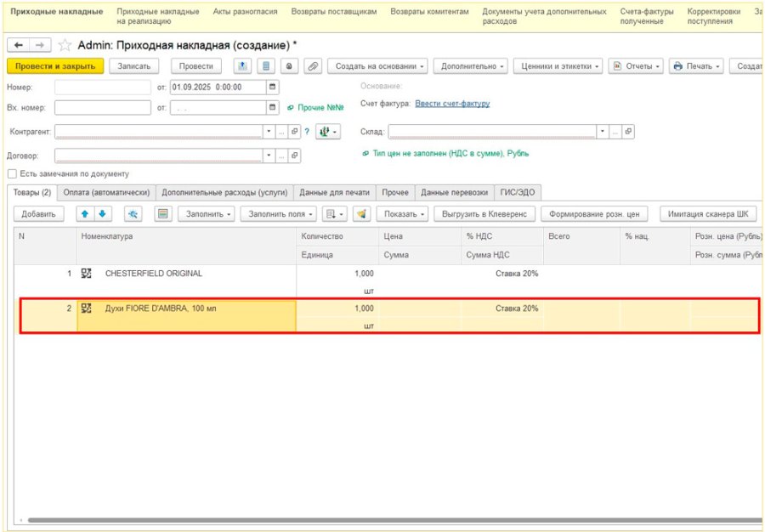Open the Склад record with its open icon

pyautogui.click(x=628, y=132)
